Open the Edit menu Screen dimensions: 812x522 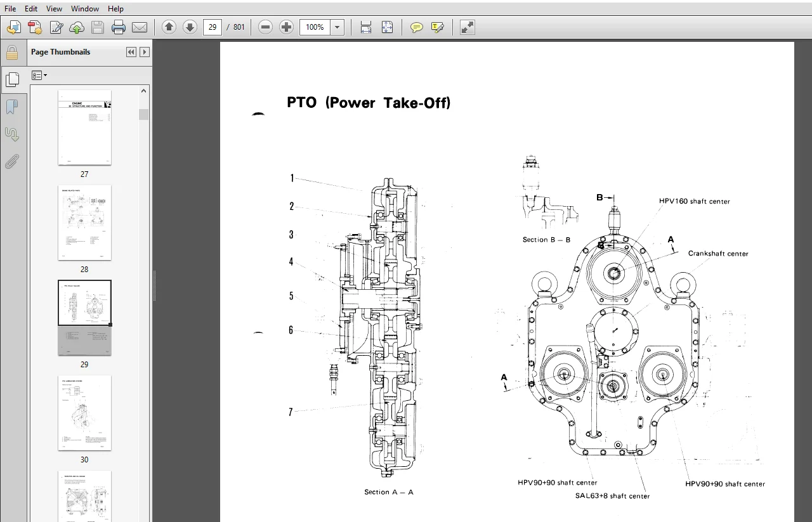[31, 9]
